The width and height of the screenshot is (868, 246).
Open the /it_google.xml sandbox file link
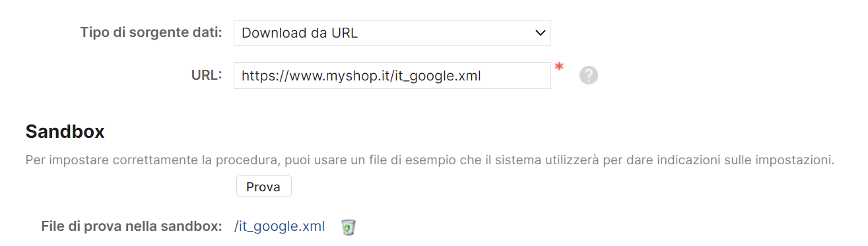(x=280, y=227)
